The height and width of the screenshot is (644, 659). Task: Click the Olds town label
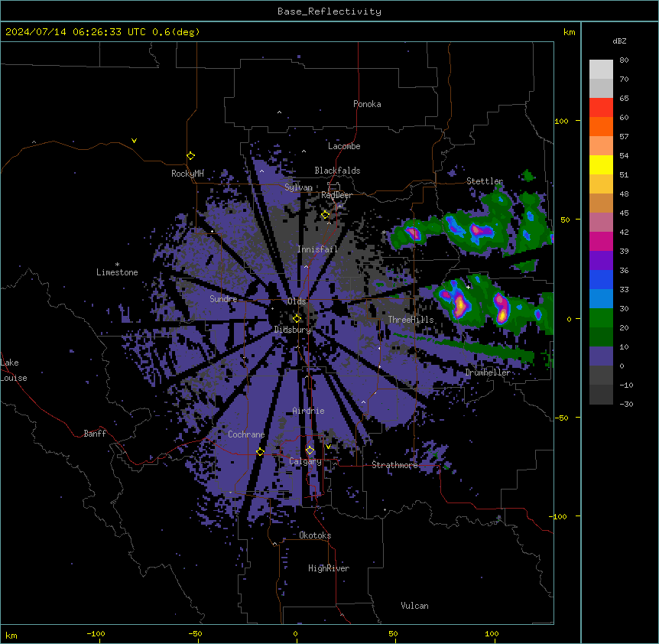(x=297, y=301)
